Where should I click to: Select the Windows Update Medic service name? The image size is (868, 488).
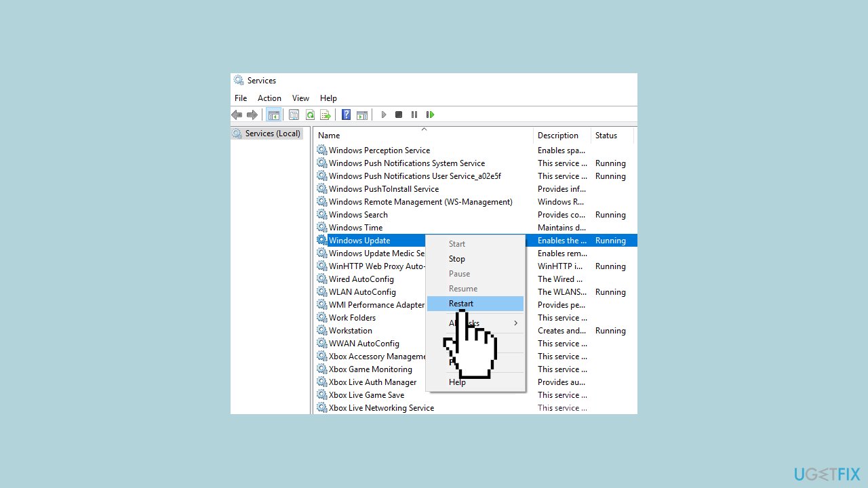[x=377, y=253]
